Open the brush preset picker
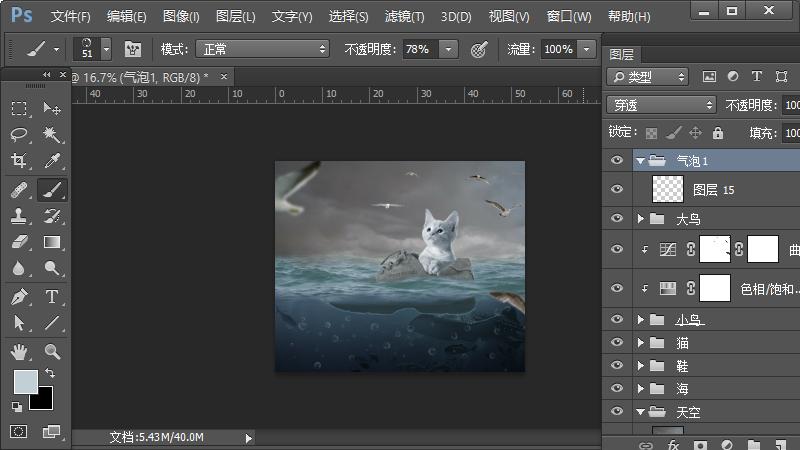 click(x=106, y=49)
